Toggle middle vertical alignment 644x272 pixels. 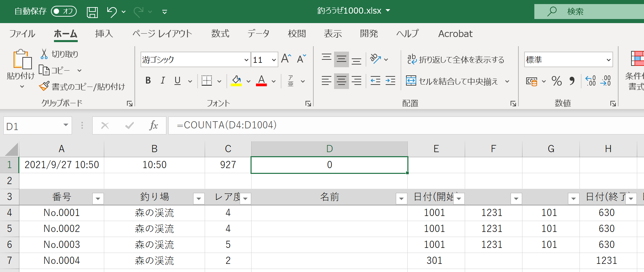coord(342,59)
